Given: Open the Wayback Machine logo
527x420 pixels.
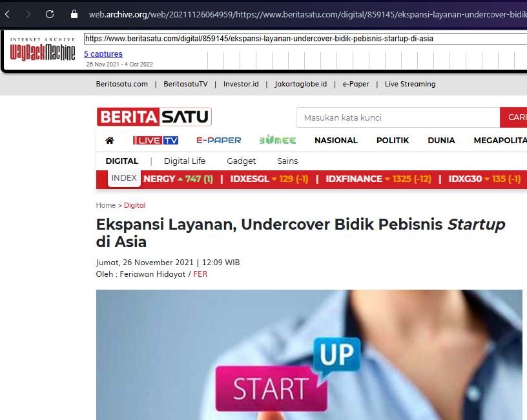Looking at the screenshot, I should tap(43, 50).
